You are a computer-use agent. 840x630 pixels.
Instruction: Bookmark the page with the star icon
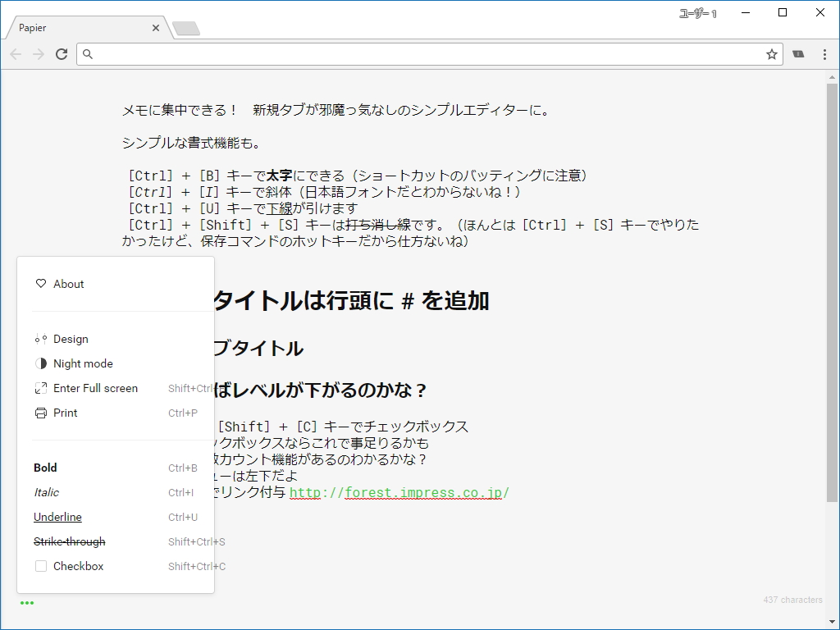(x=771, y=54)
